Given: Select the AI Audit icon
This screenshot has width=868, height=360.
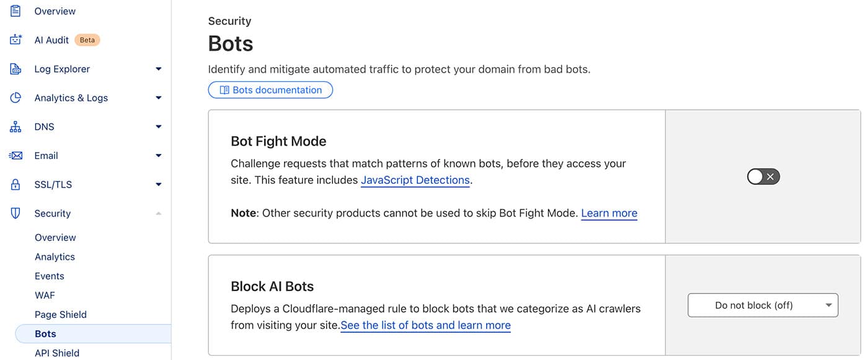Looking at the screenshot, I should coord(15,39).
